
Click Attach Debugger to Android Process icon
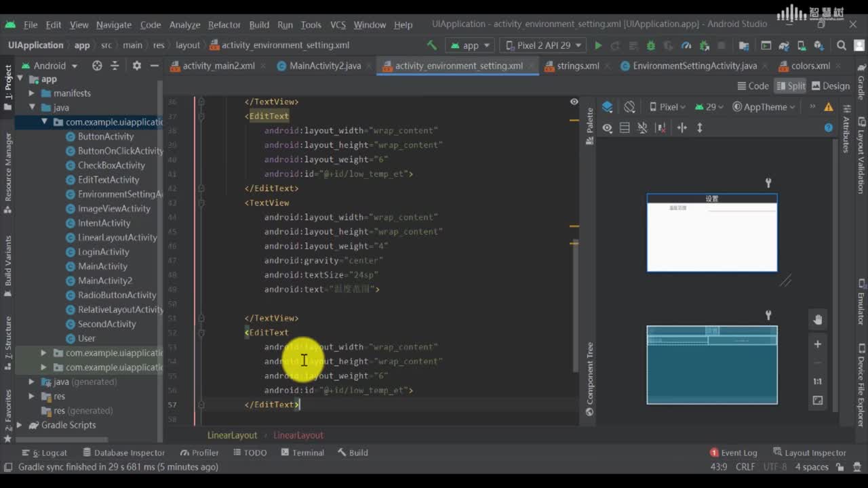tap(704, 45)
